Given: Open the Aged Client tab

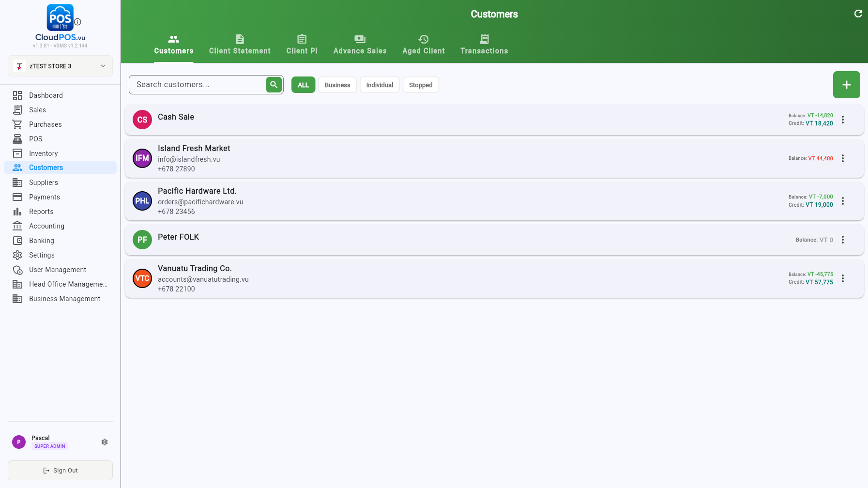Looking at the screenshot, I should coord(424,45).
